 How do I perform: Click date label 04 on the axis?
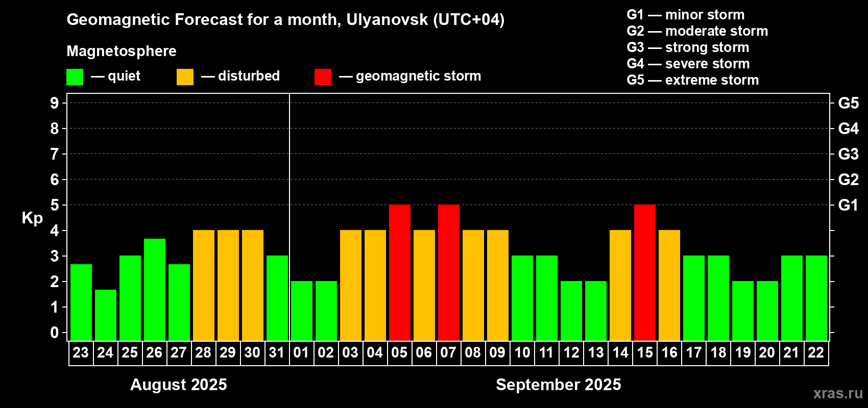pos(375,352)
